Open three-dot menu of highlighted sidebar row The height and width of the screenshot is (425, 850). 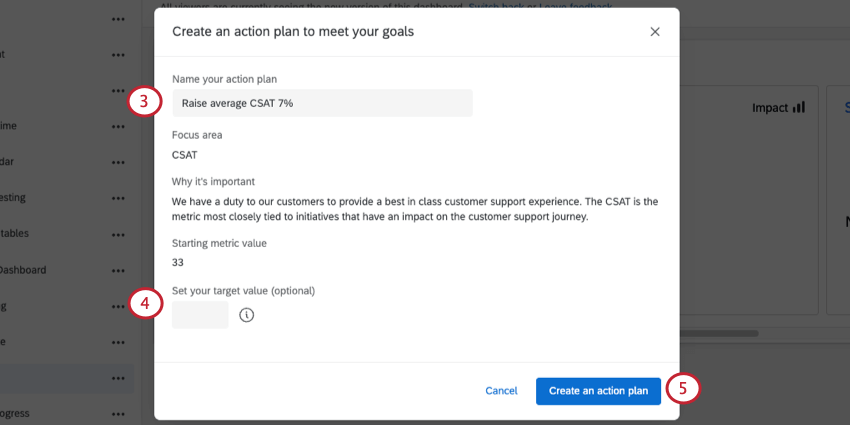coord(119,378)
